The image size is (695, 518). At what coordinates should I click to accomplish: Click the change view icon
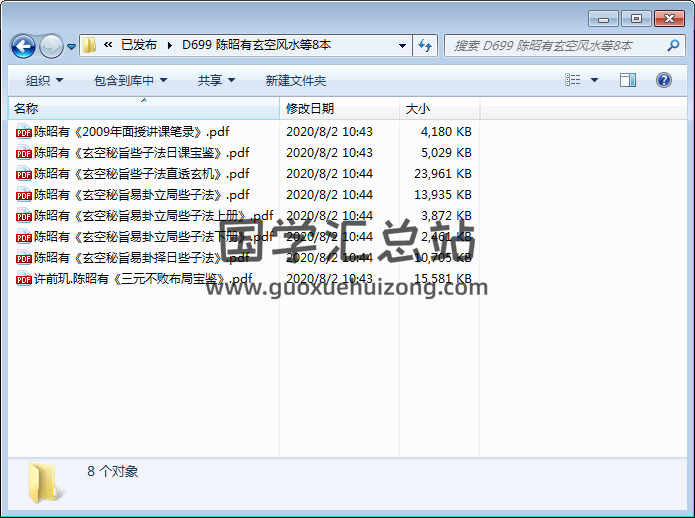(x=573, y=80)
